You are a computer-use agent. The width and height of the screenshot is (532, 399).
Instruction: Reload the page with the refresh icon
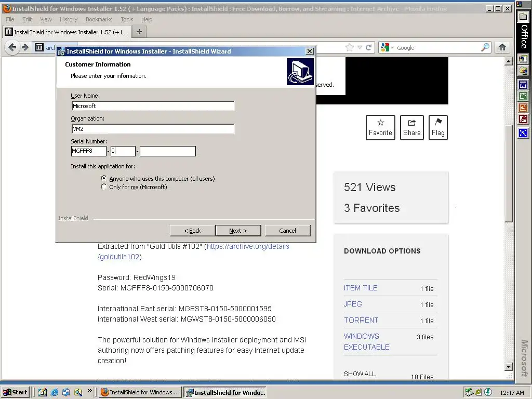[368, 47]
